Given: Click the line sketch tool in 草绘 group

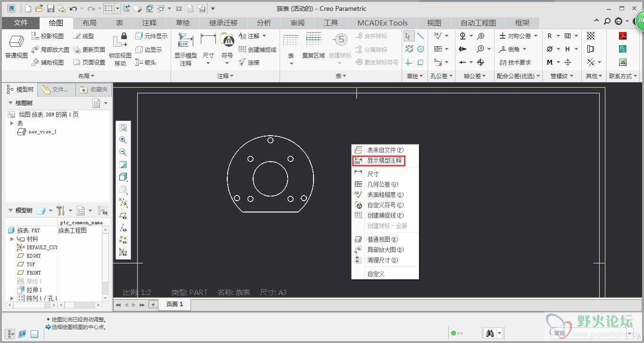Looking at the screenshot, I should pos(421,36).
